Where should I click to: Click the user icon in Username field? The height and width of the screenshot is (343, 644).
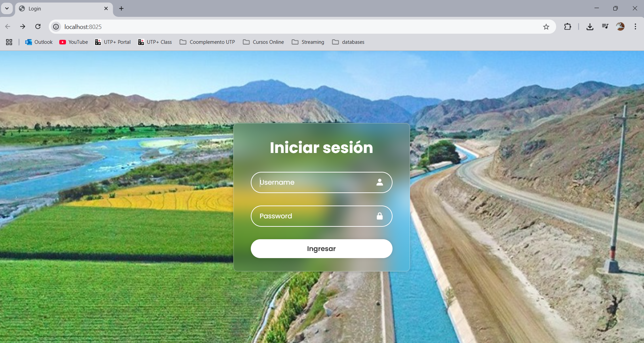[x=379, y=182]
